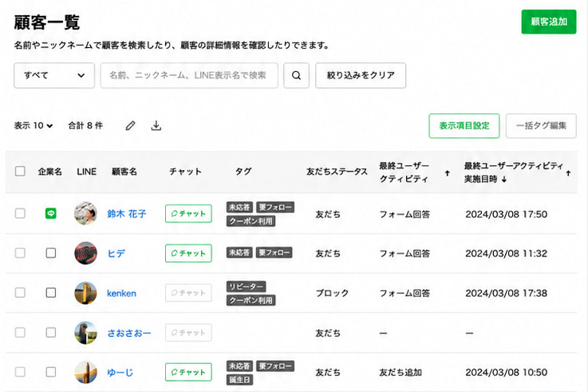
Task: Check the 企業名 checkbox in kenken row
Action: coord(51,293)
